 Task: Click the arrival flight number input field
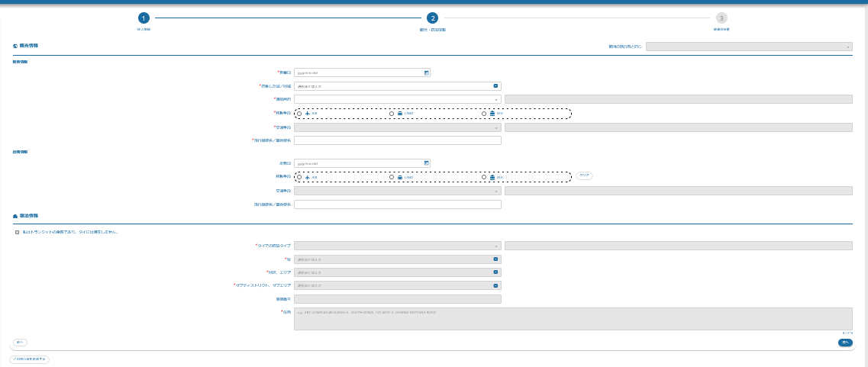point(397,140)
